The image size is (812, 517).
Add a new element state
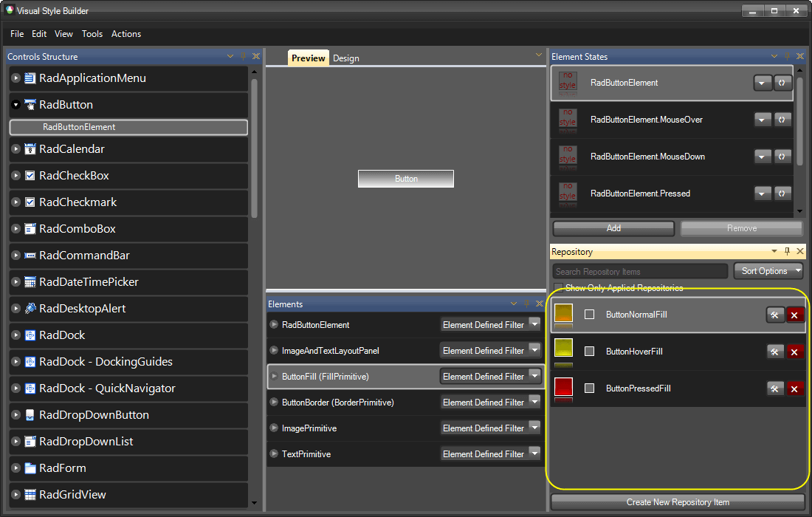tap(613, 228)
